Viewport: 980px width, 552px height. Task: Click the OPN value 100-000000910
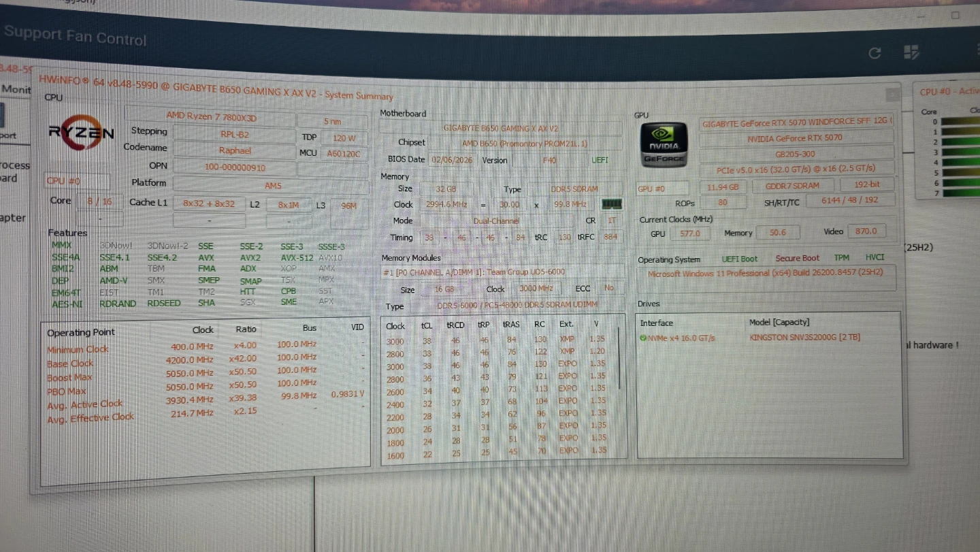coord(234,167)
